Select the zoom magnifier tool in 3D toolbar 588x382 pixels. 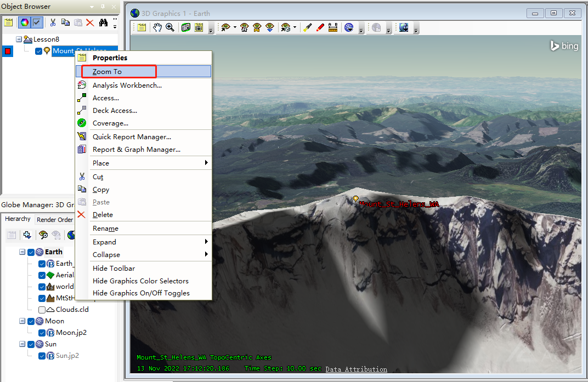point(170,27)
